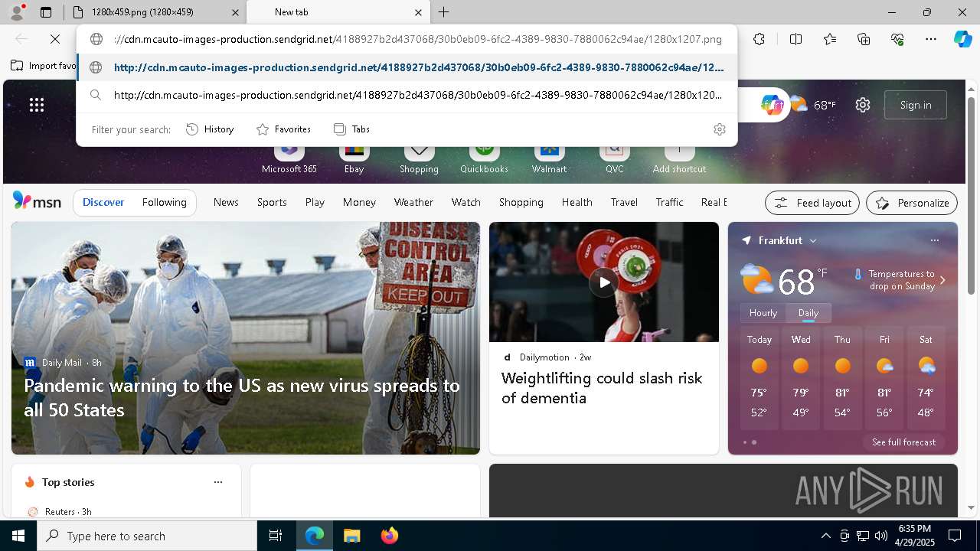The height and width of the screenshot is (551, 980).
Task: Launch the Copilot sidebar icon
Action: pyautogui.click(x=962, y=39)
